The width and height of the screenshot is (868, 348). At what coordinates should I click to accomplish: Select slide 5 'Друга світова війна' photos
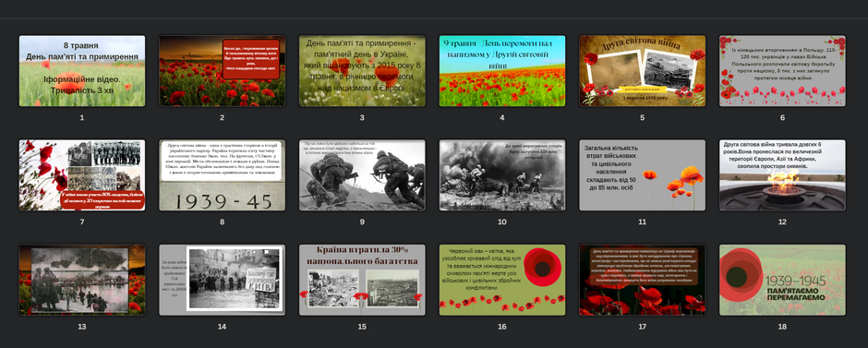pyautogui.click(x=642, y=71)
